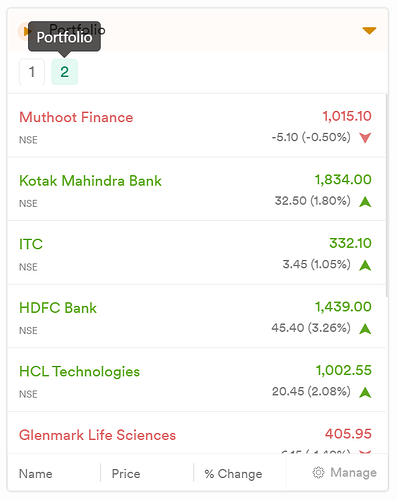397x500 pixels.
Task: Click the green up arrow beside ITC
Action: point(365,265)
